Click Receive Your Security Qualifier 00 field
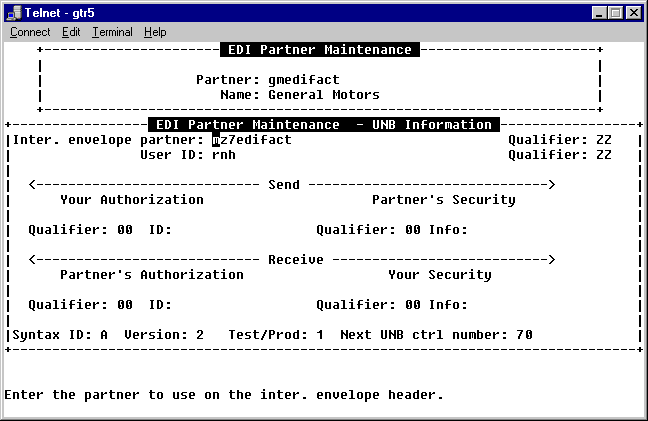Screen dimensions: 648x421 412,305
